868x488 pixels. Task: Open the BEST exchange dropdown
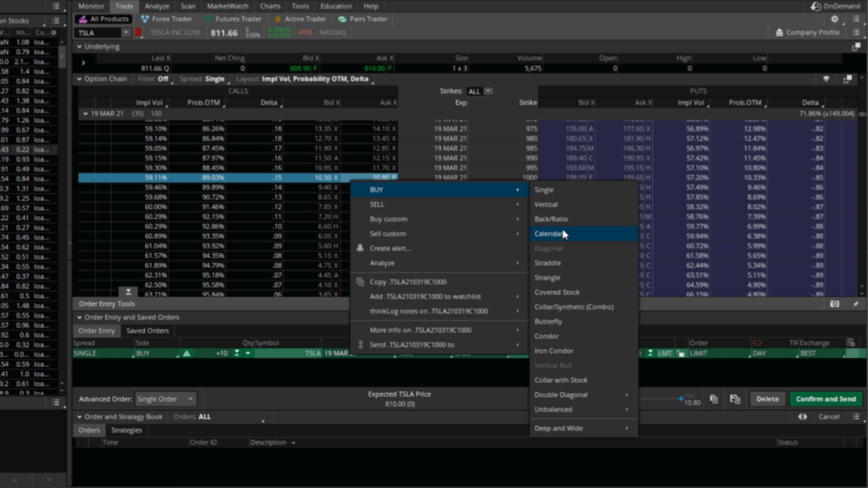tap(822, 353)
